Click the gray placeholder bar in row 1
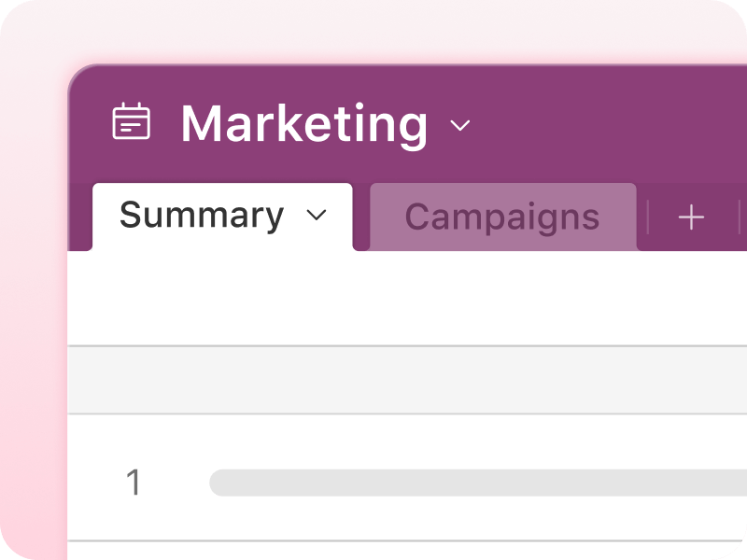 478,483
